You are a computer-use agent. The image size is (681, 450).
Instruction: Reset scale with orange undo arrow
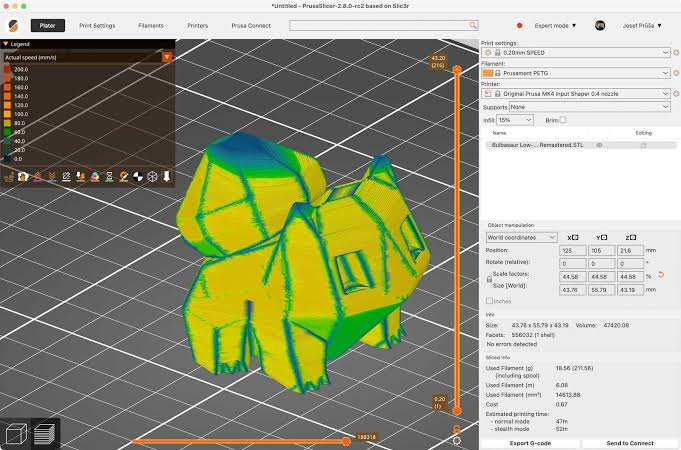[661, 275]
